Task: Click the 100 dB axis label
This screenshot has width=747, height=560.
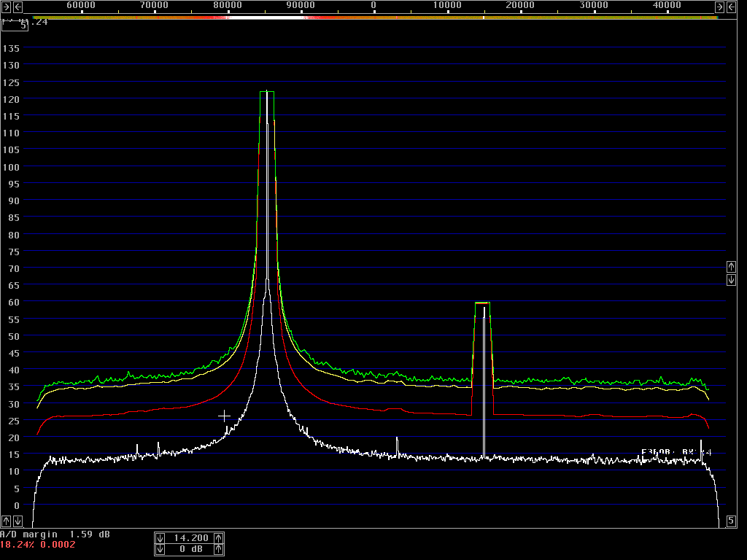Action: (11, 167)
